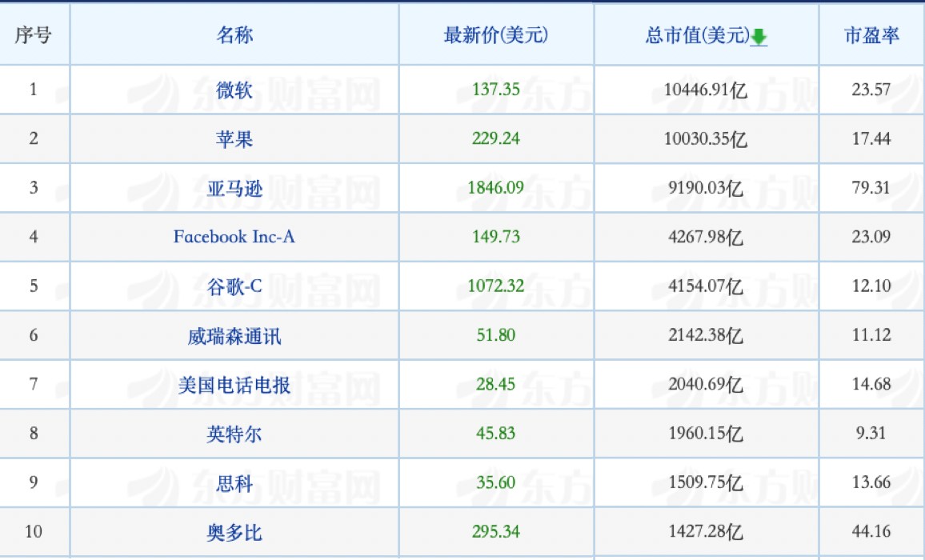Viewport: 925px width, 560px height.
Task: Select P/E ratio 13.66
Action: [871, 482]
